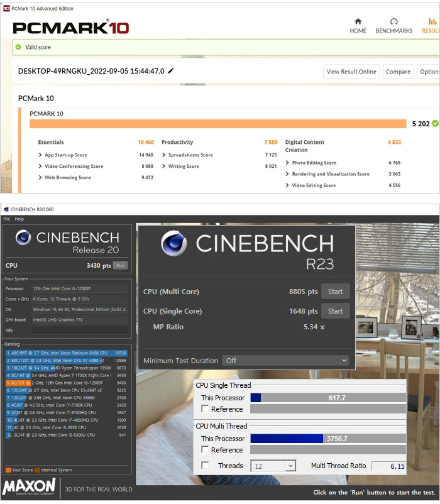The width and height of the screenshot is (440, 504).
Task: Click Digital Content Creation score 4 833
Action: point(394,142)
